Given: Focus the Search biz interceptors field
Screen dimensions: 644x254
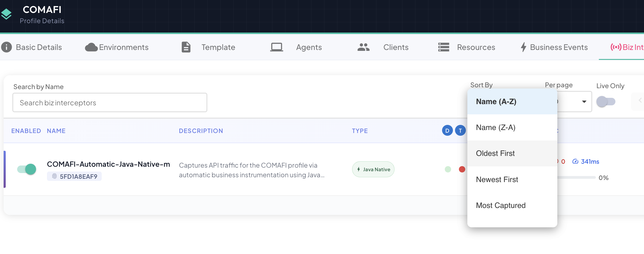Looking at the screenshot, I should 110,103.
